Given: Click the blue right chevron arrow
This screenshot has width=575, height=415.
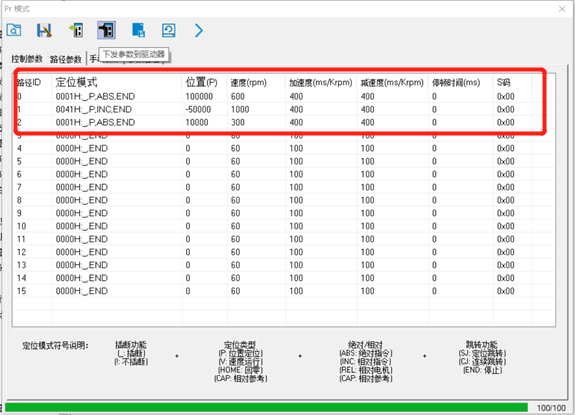Looking at the screenshot, I should point(198,30).
